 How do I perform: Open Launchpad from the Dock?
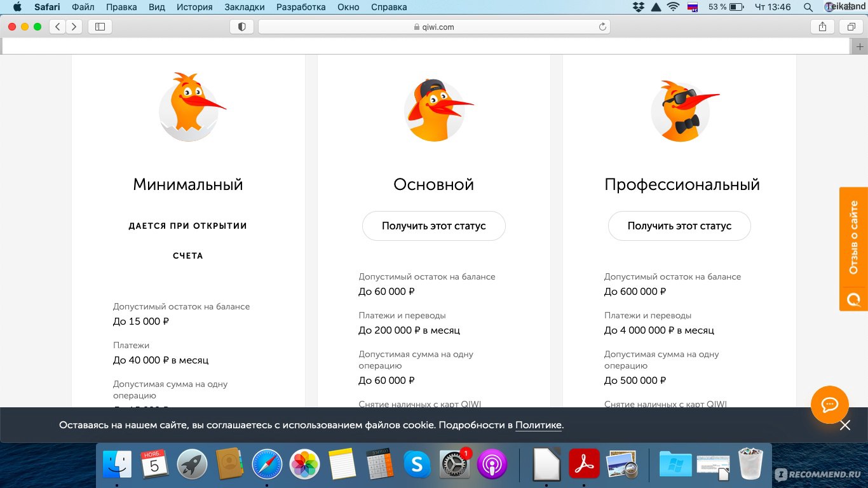(192, 464)
